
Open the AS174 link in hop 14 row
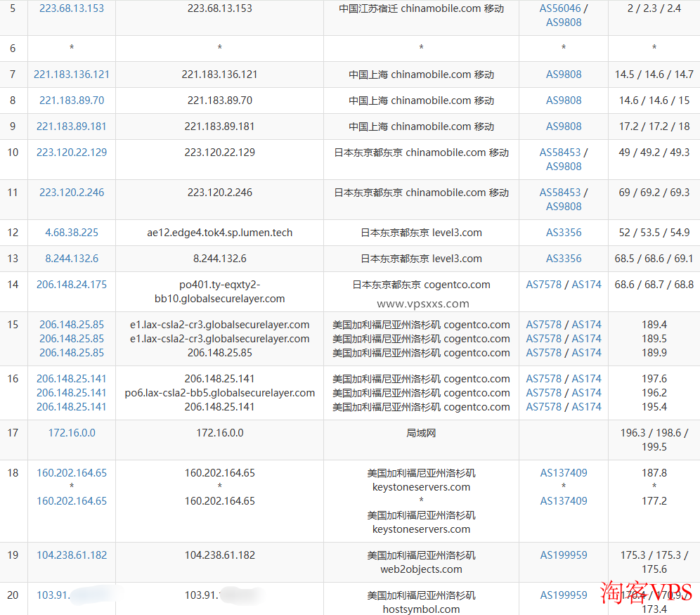(586, 285)
